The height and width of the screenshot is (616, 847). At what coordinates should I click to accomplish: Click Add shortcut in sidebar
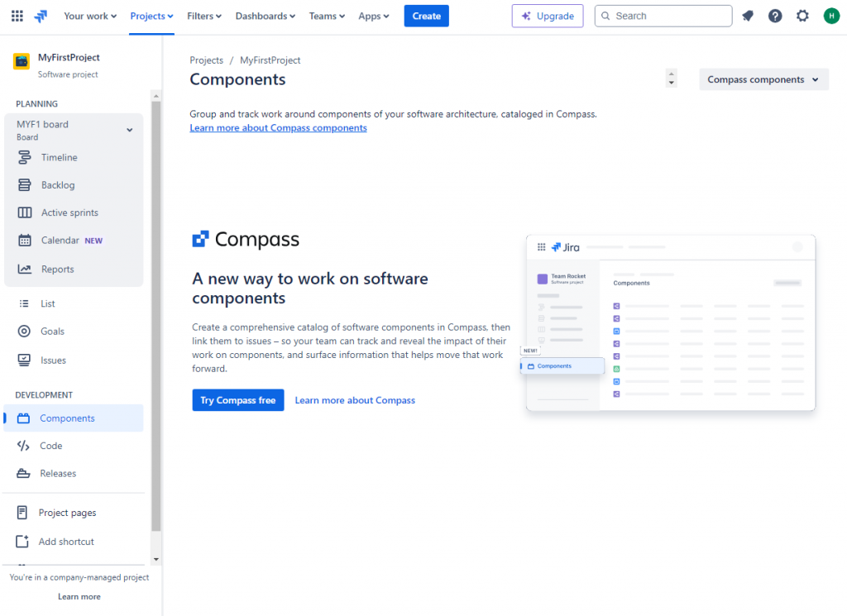(x=74, y=542)
